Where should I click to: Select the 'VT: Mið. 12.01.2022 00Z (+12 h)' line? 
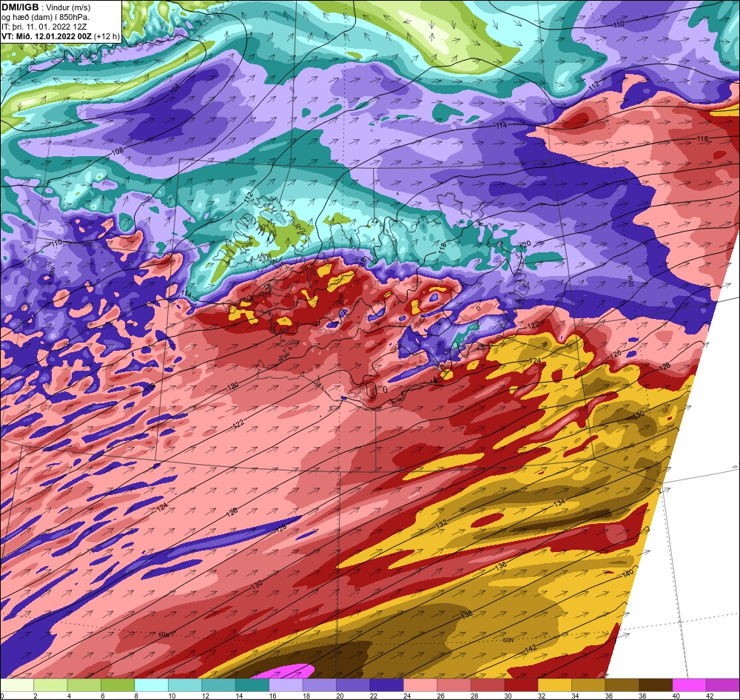pos(61,36)
